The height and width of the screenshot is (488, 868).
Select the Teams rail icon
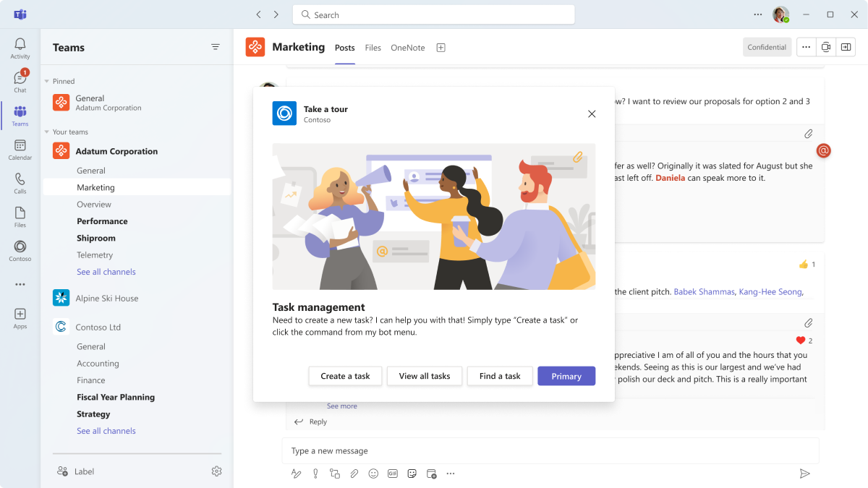point(20,115)
